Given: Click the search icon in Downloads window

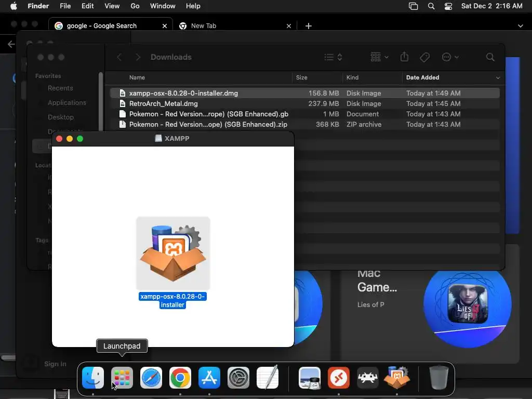Looking at the screenshot, I should click(490, 57).
